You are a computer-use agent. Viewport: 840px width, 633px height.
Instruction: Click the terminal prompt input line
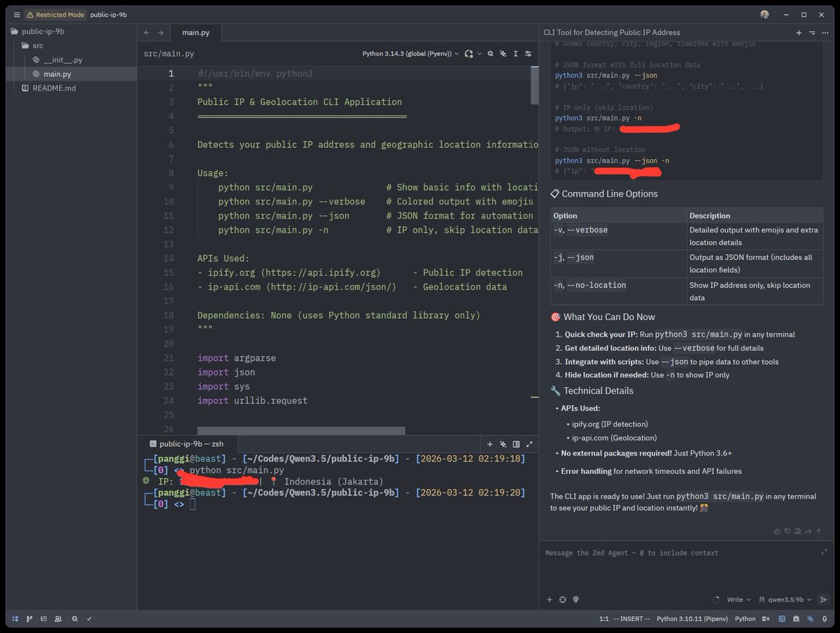[x=192, y=504]
